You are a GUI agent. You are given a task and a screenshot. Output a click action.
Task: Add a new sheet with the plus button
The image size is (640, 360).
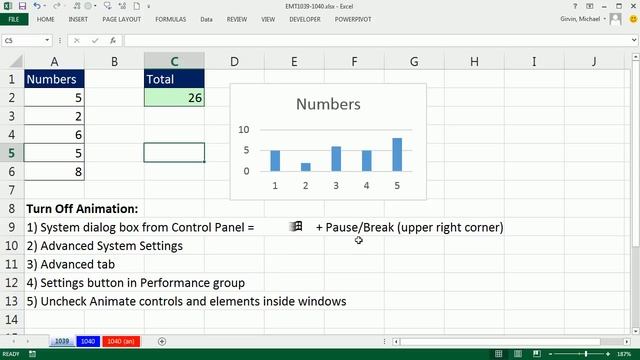pos(162,341)
